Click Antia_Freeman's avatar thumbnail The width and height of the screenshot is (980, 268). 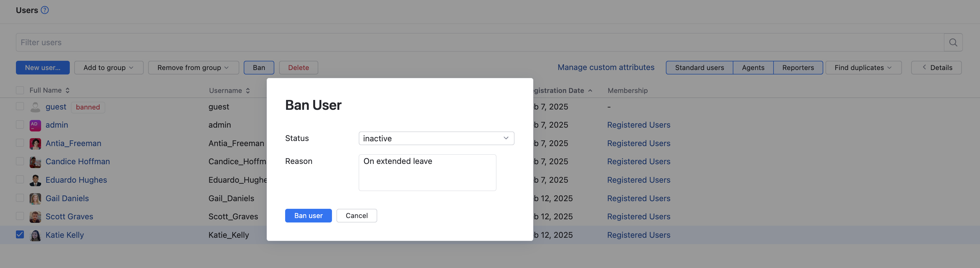click(35, 144)
